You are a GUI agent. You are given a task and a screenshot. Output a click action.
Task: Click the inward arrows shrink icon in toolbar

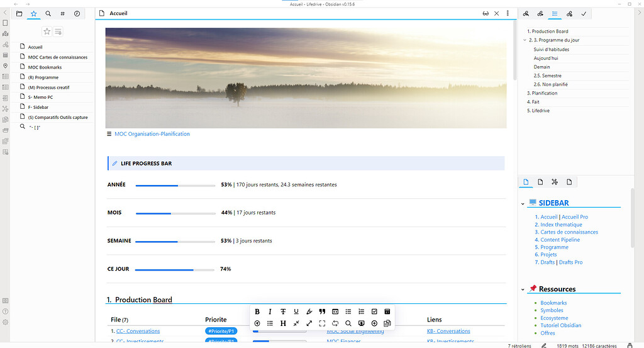[296, 323]
